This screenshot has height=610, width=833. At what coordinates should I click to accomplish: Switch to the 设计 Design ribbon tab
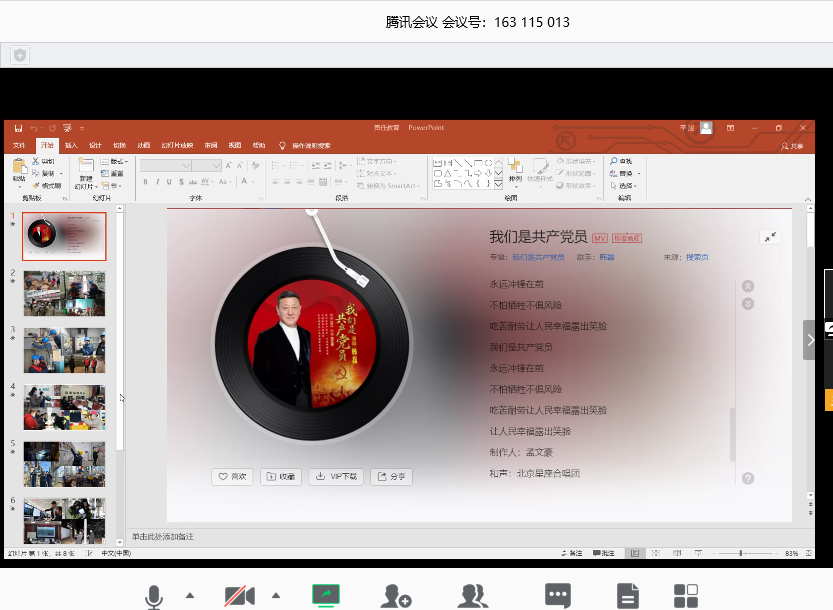coord(95,145)
